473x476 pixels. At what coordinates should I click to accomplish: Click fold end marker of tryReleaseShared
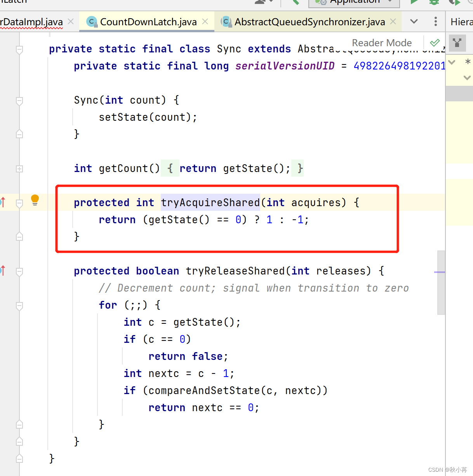(19, 441)
